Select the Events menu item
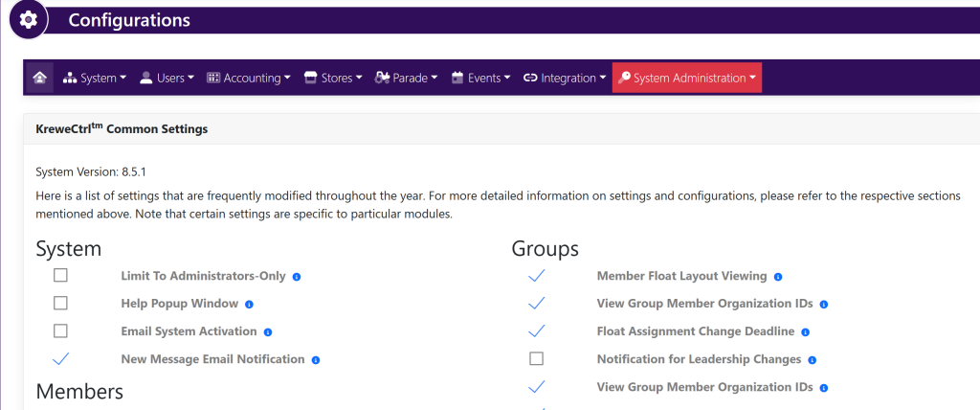 pos(481,78)
